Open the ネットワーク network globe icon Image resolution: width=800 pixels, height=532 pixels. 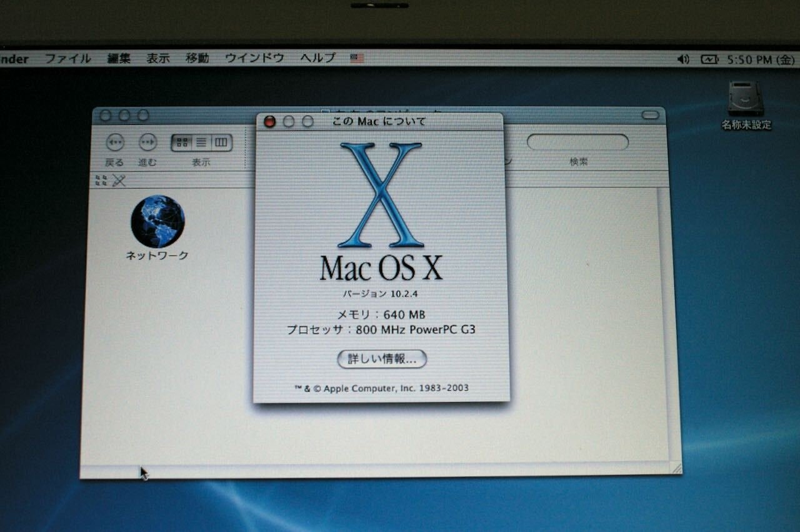(157, 222)
